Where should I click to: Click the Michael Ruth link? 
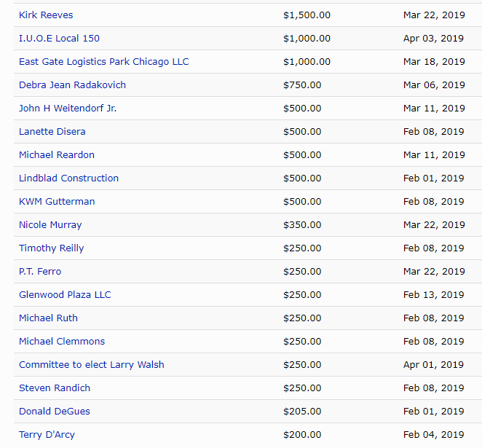tap(48, 318)
